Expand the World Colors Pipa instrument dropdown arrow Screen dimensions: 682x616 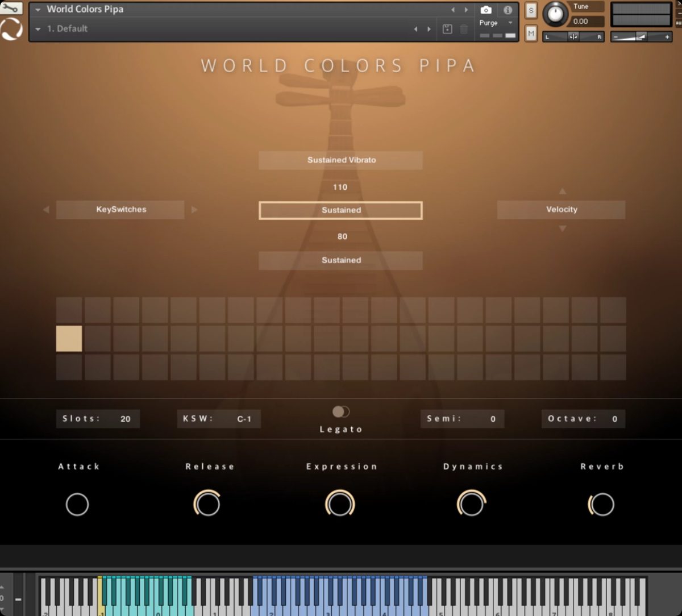pyautogui.click(x=38, y=10)
